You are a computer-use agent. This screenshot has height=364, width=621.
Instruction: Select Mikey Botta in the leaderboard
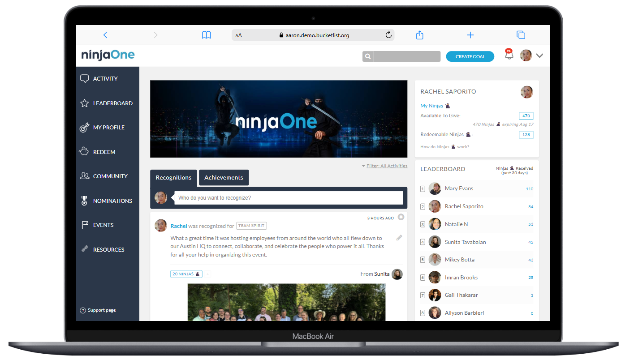point(477,260)
